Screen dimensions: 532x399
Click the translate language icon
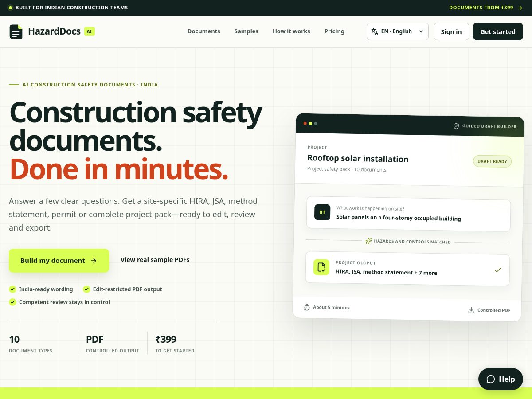tap(375, 31)
